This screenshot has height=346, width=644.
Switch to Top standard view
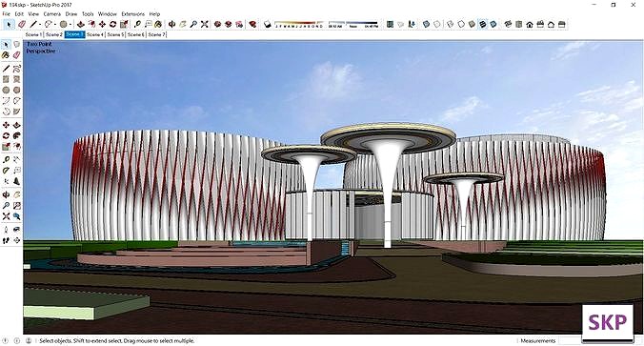[519, 24]
